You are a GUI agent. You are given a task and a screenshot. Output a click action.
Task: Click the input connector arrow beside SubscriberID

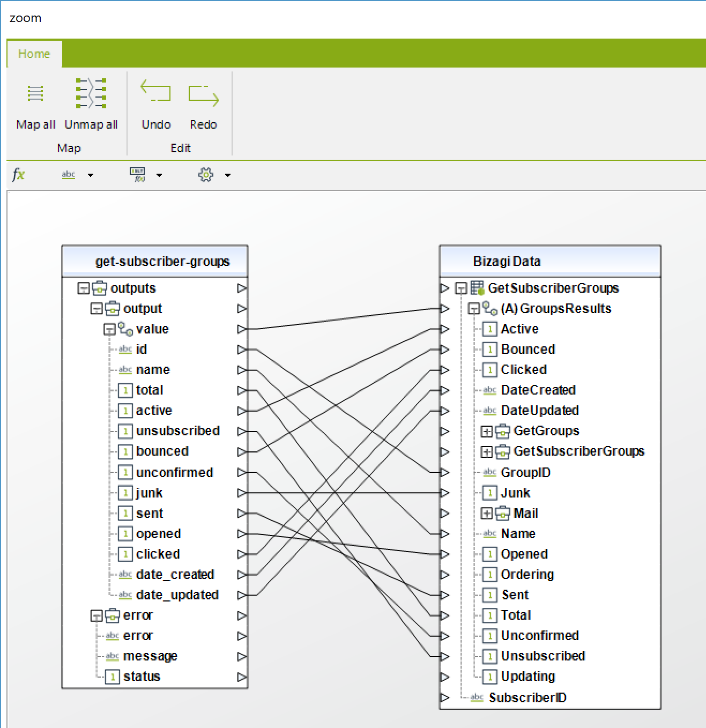click(x=444, y=698)
